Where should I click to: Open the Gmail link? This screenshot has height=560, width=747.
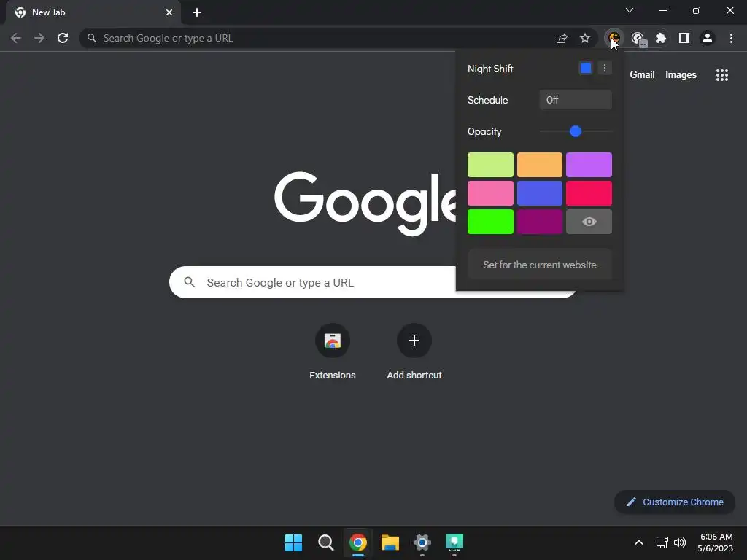(642, 75)
